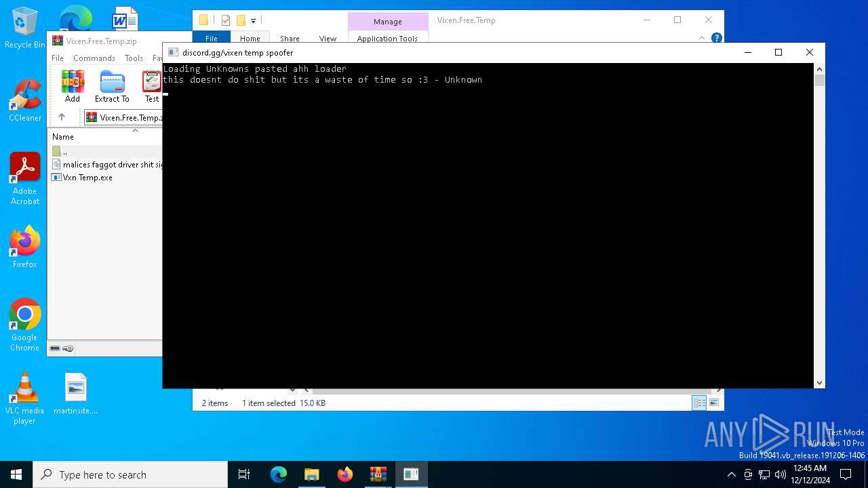Screen dimensions: 868x488
Task: Click the console window scrollbar up arrow
Action: pos(819,68)
